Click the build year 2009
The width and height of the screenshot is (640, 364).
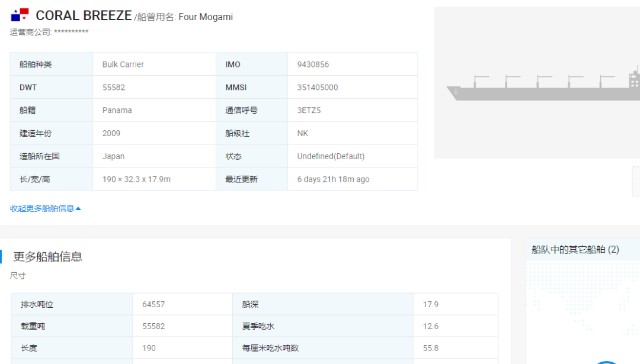pos(111,133)
